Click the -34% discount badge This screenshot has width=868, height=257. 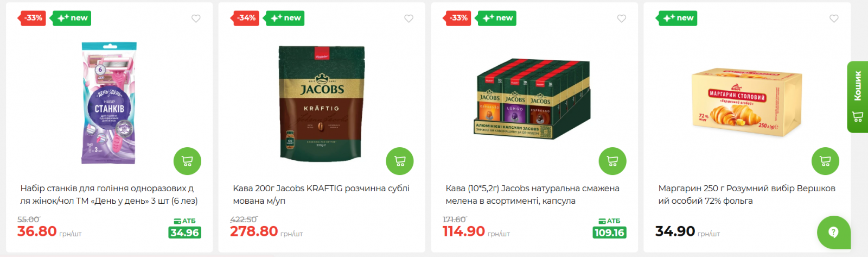click(x=246, y=18)
